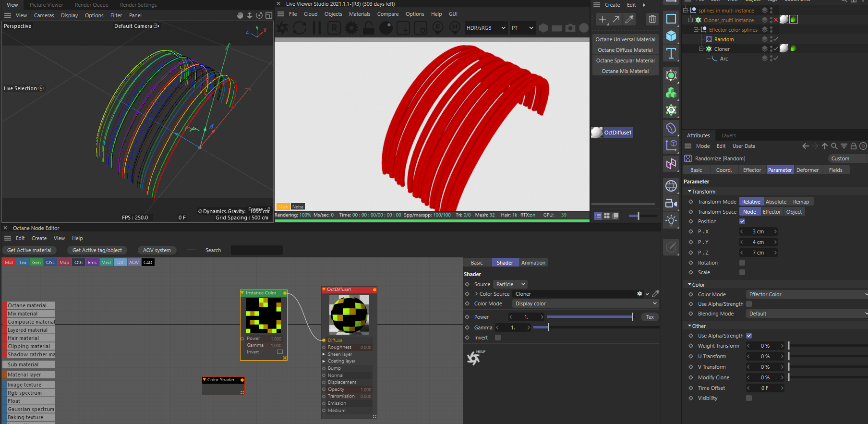Adjust the shader Gamma slider
868x424 pixels.
(596, 327)
